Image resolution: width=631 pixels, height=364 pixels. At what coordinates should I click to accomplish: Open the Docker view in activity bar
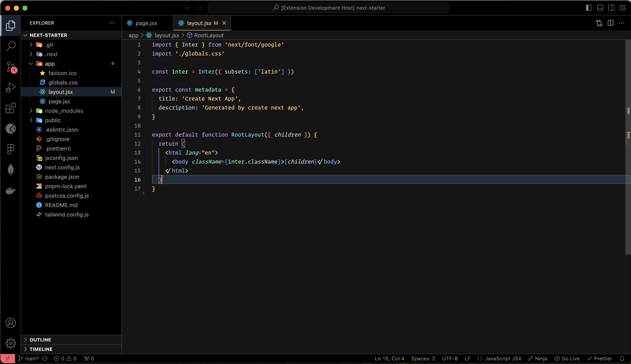pos(11,191)
